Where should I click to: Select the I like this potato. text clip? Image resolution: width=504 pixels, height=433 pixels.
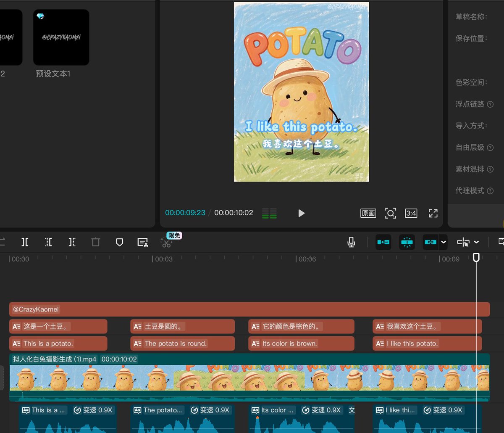point(427,343)
